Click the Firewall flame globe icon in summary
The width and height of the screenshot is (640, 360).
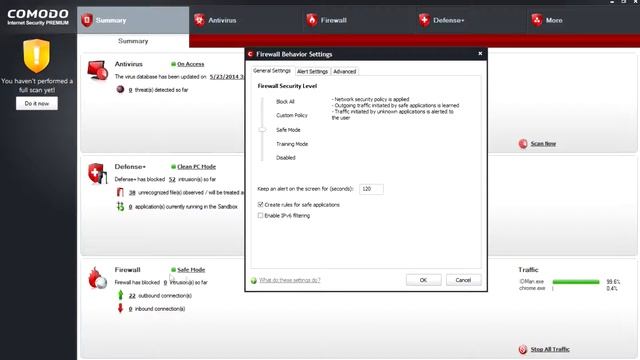pos(98,278)
